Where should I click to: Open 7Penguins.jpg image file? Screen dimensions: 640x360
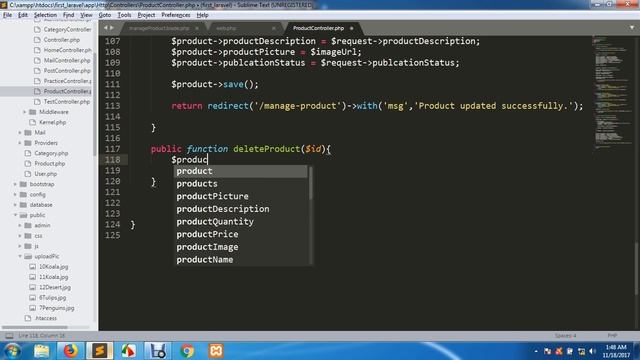[56, 308]
